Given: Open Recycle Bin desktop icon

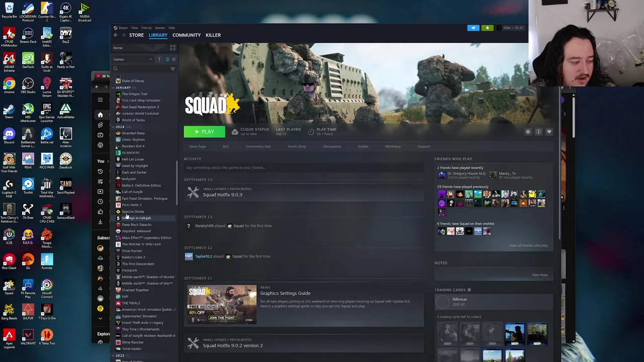Looking at the screenshot, I should (x=9, y=10).
